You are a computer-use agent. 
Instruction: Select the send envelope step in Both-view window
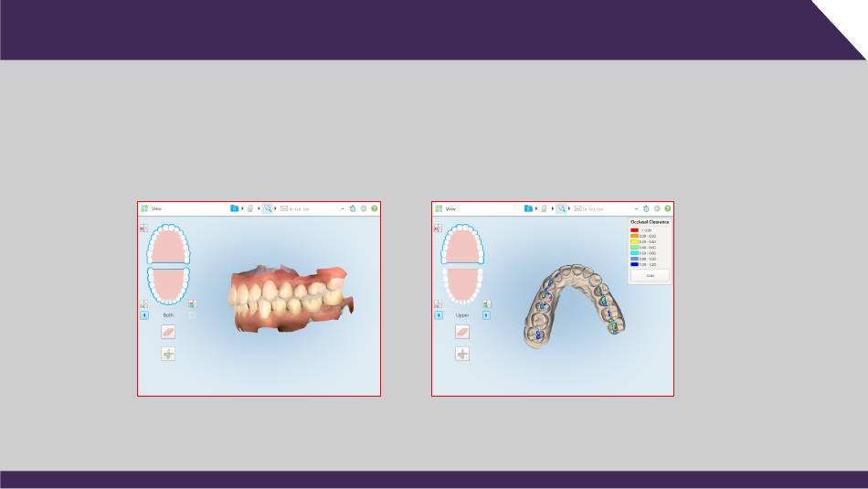tap(284, 208)
